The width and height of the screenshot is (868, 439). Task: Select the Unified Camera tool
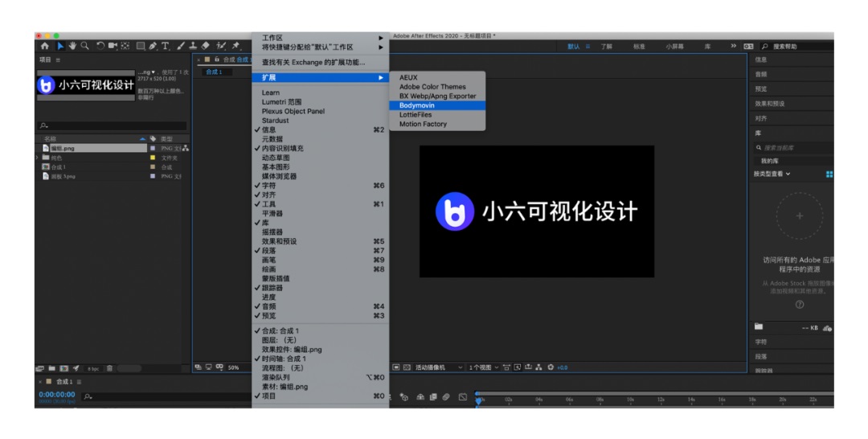113,46
